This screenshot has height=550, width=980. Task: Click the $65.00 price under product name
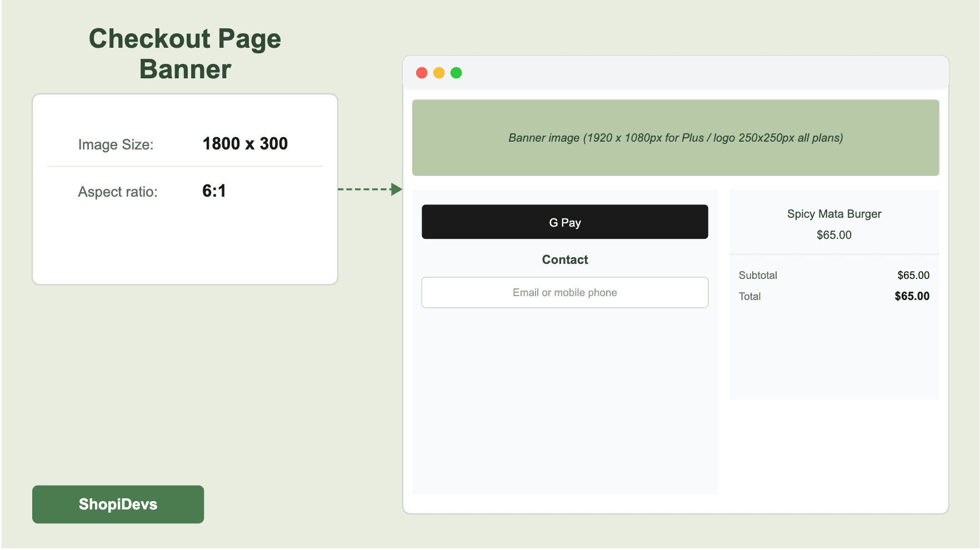click(834, 235)
